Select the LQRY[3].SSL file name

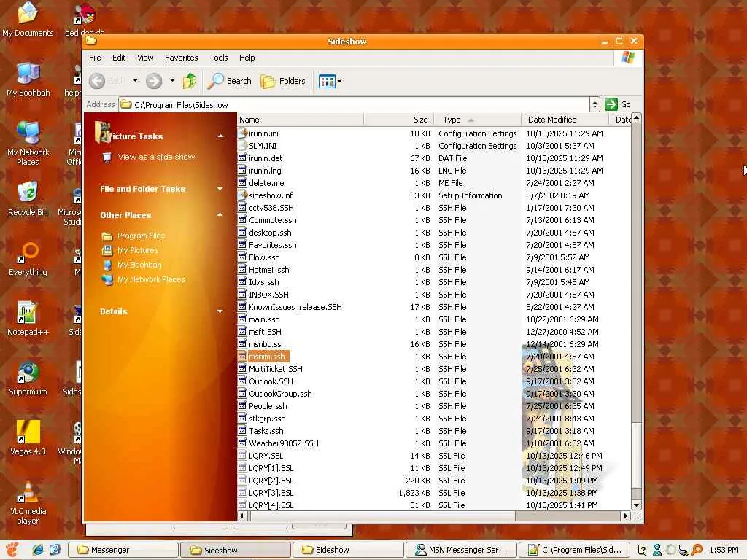coord(271,493)
